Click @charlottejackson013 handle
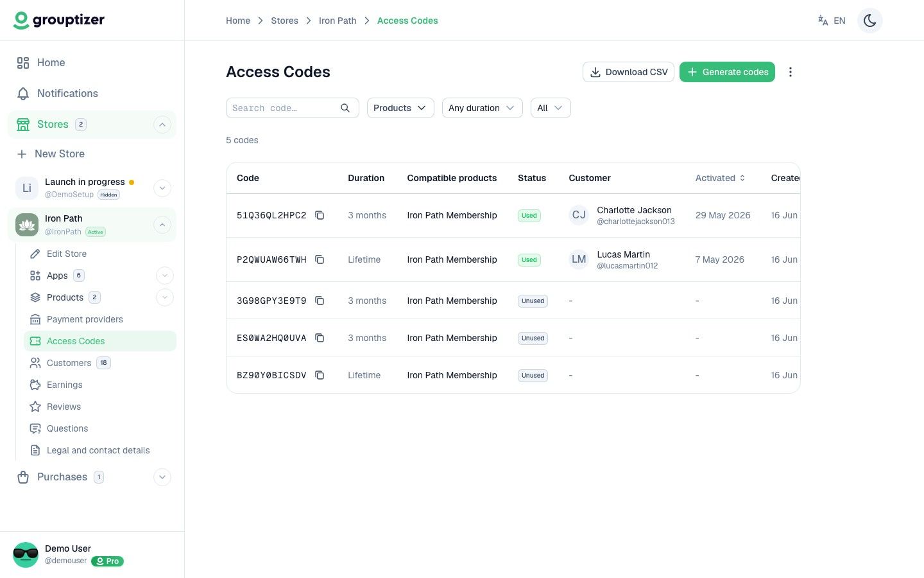Screen dimensions: 924x578 pos(636,222)
